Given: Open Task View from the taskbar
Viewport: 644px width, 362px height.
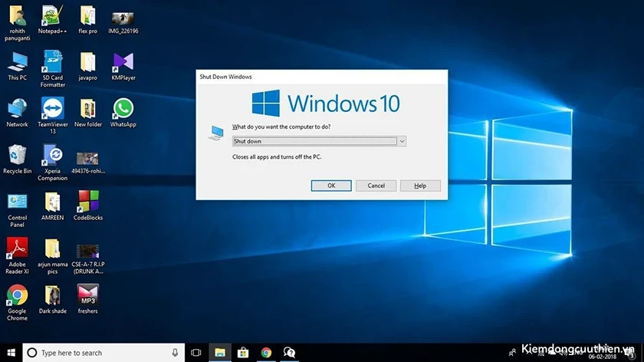Looking at the screenshot, I should (x=196, y=353).
